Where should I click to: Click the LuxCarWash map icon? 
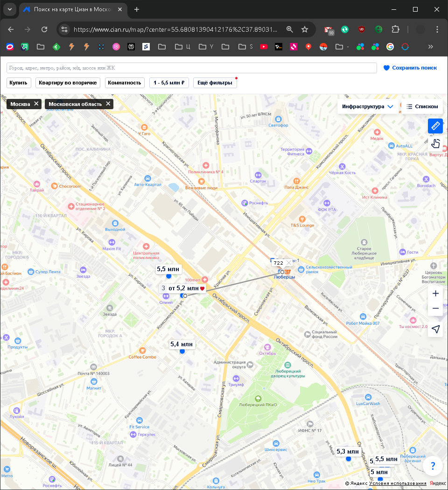[x=368, y=397]
